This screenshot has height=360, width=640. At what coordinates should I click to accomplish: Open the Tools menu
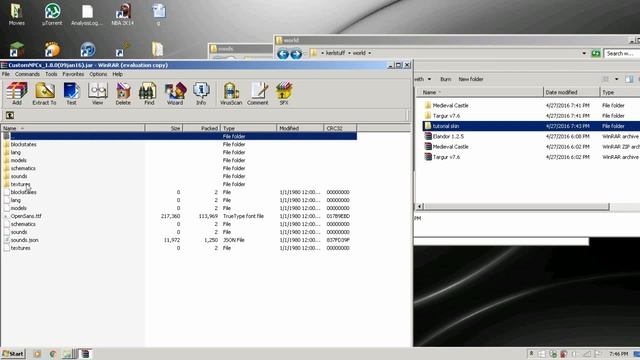tap(51, 74)
